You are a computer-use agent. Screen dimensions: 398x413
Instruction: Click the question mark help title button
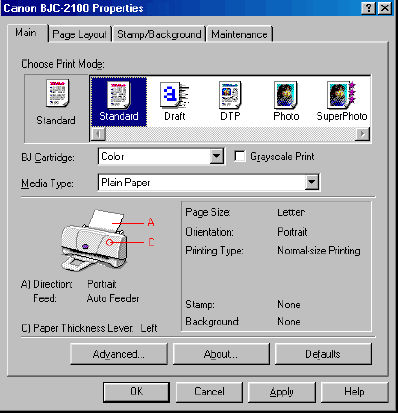[x=369, y=8]
